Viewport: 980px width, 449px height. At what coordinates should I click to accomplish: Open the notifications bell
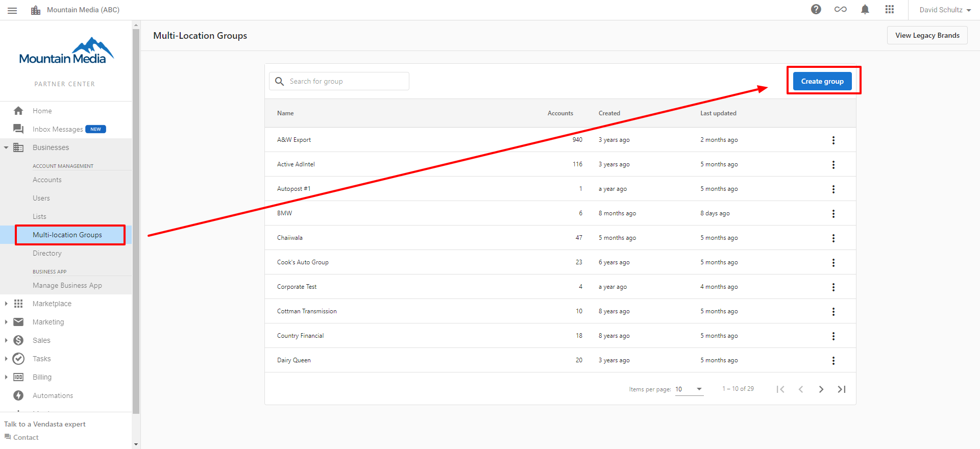point(865,9)
